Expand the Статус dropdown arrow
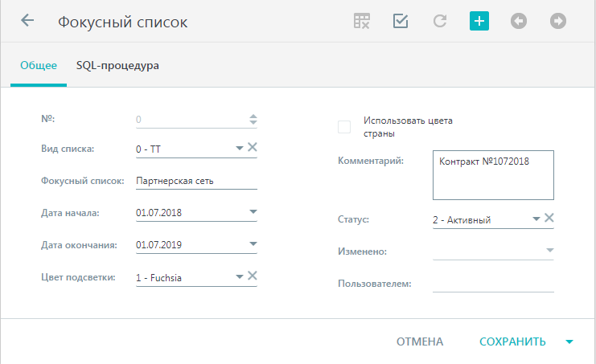 [536, 219]
